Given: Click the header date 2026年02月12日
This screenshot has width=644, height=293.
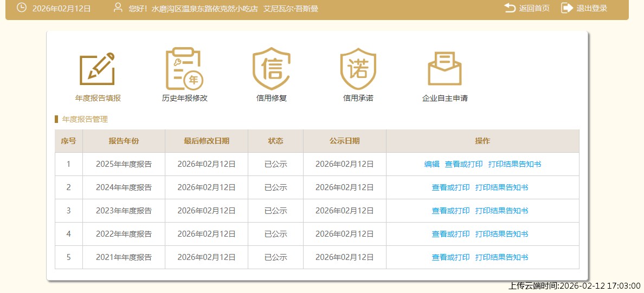Looking at the screenshot, I should point(62,9).
